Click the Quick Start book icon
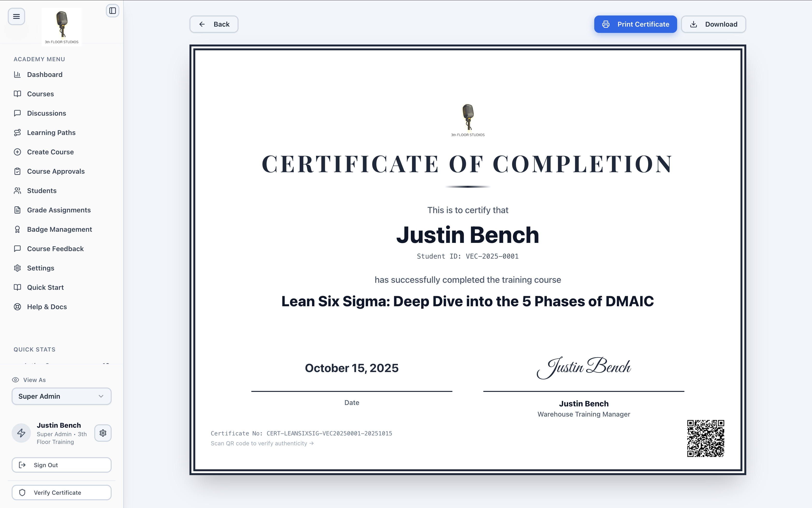812x508 pixels. tap(17, 287)
